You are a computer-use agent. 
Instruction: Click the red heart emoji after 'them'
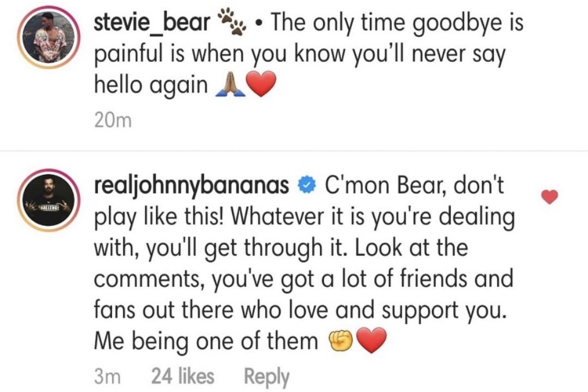[x=372, y=340]
